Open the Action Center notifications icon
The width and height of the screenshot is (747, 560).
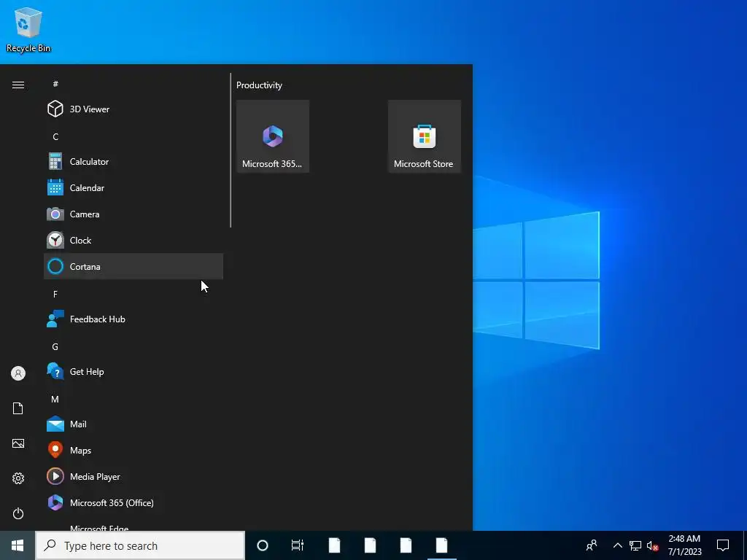coord(723,545)
